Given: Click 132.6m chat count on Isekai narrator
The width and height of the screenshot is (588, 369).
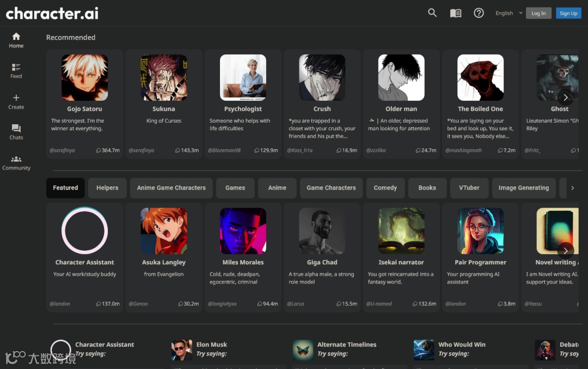Looking at the screenshot, I should pos(424,304).
